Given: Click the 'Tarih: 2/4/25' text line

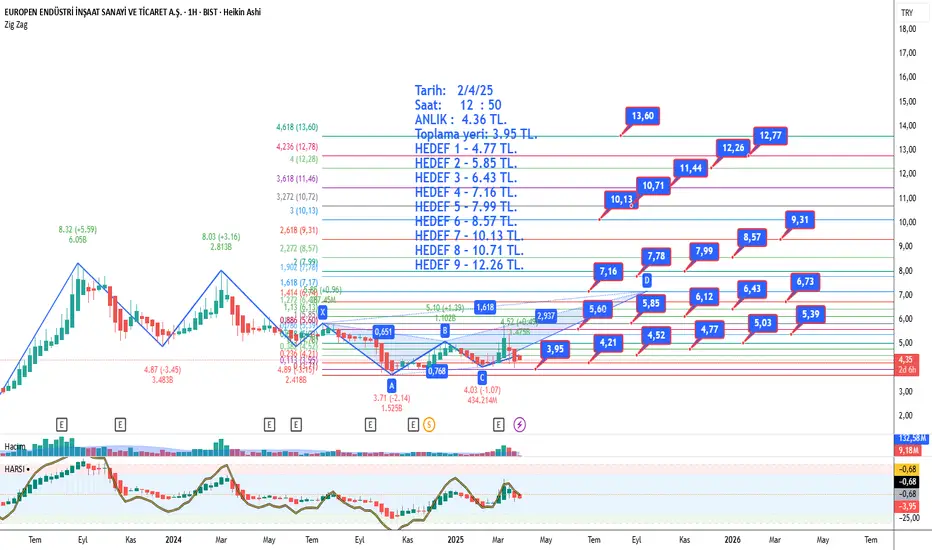Looking at the screenshot, I should [x=454, y=90].
